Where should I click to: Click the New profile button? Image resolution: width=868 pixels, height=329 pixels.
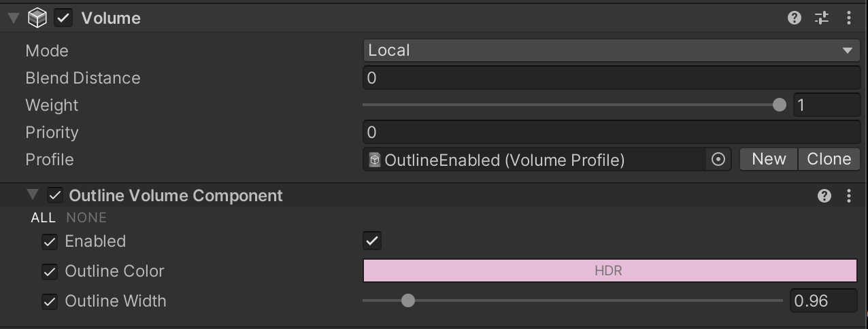[x=769, y=159]
